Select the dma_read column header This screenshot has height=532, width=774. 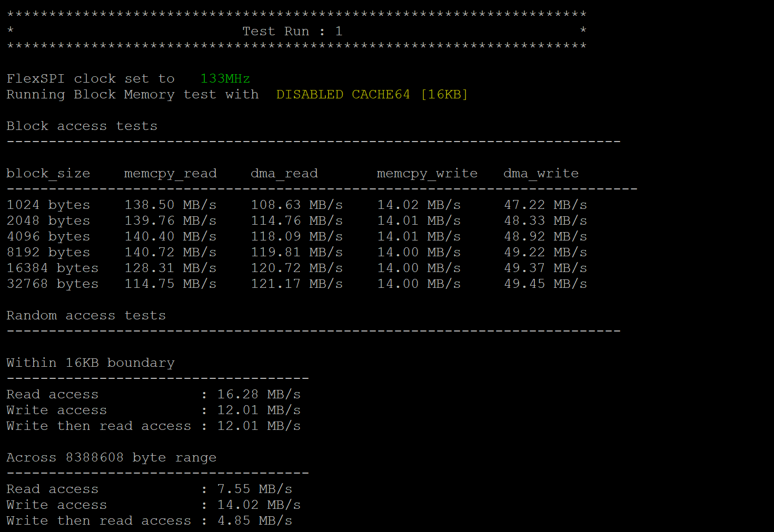(284, 173)
